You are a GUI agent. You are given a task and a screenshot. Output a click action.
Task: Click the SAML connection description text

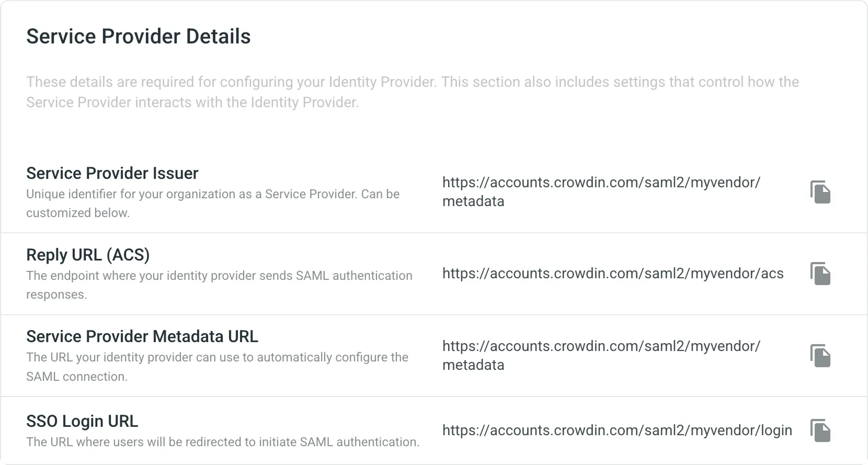tap(217, 366)
